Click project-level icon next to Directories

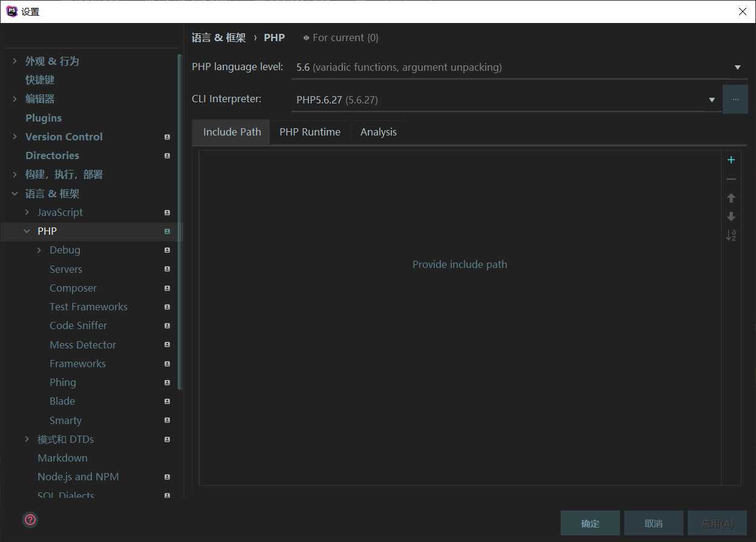[168, 156]
